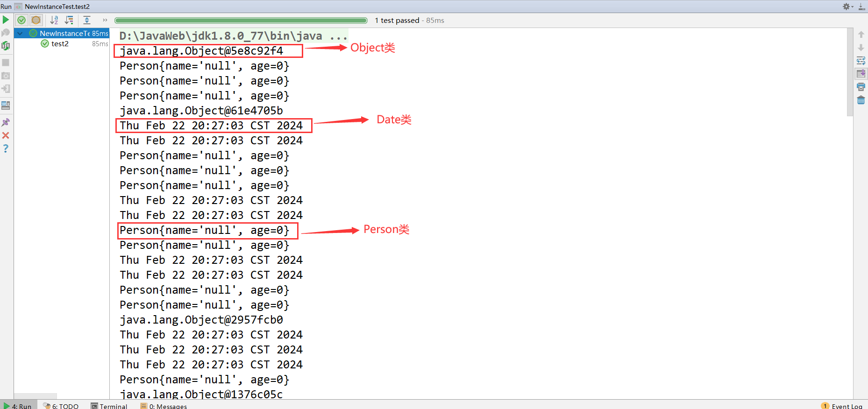
Task: Open the NewInstanceTest.test2 run tab
Action: click(52, 7)
